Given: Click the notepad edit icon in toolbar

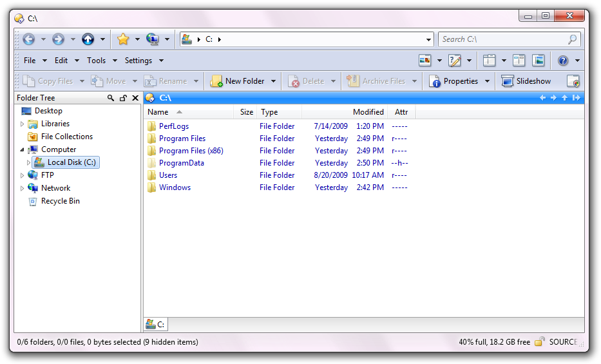Looking at the screenshot, I should [455, 61].
